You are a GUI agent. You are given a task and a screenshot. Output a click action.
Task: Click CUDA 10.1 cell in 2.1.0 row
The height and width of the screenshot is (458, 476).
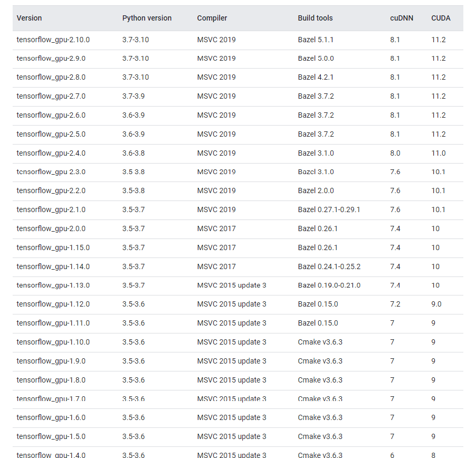click(438, 209)
